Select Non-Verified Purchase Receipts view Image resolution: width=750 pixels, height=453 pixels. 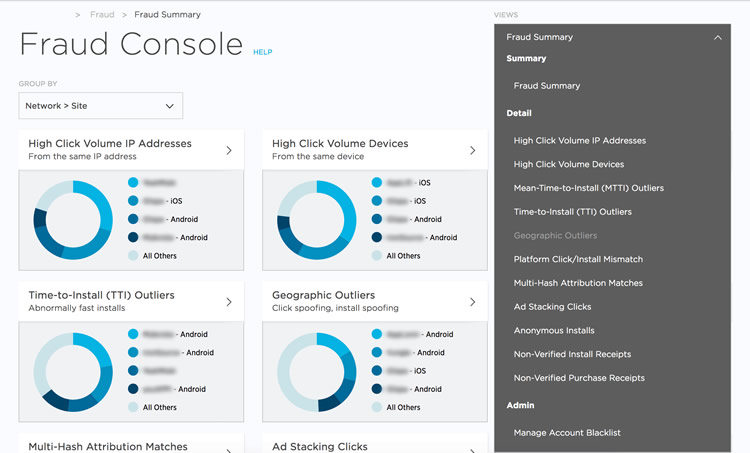pos(579,378)
